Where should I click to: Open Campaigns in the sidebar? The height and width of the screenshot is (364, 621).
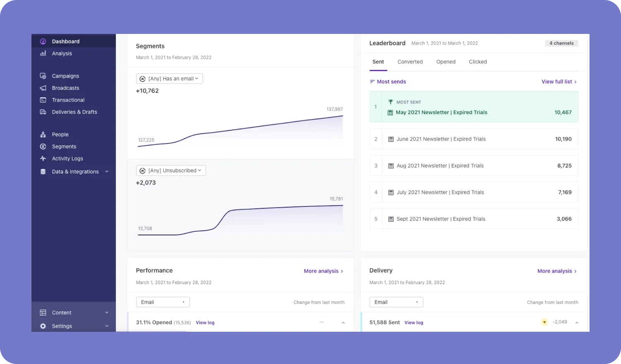coord(74,76)
